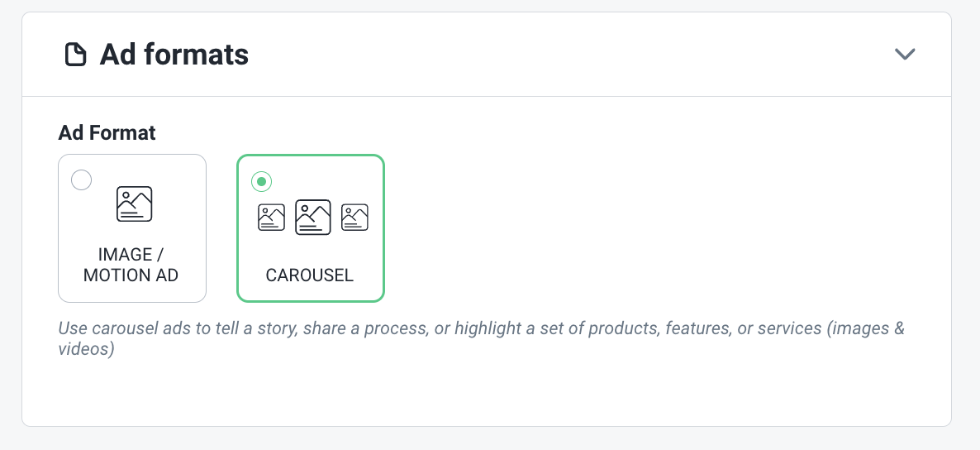Collapse the Ad formats section chevron

click(904, 55)
